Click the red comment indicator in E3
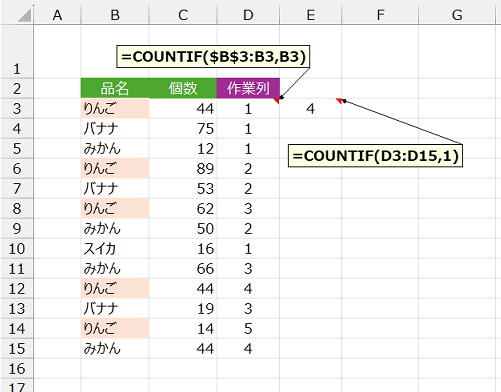Screen dimensions: 501x392 (339, 101)
